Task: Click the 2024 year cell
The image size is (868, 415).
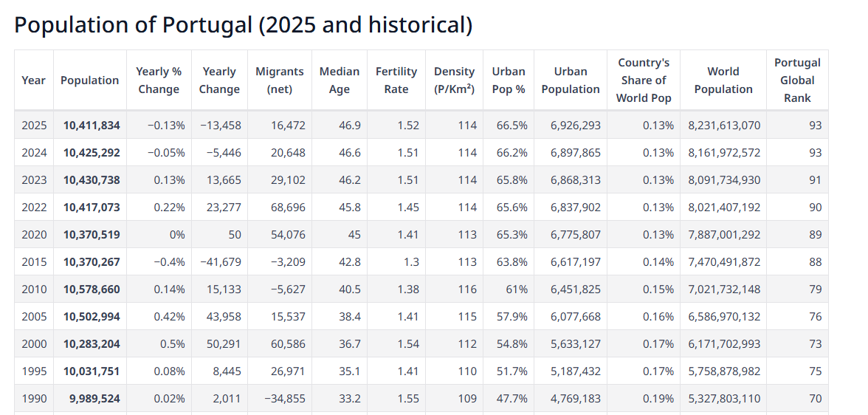Action: tap(34, 152)
